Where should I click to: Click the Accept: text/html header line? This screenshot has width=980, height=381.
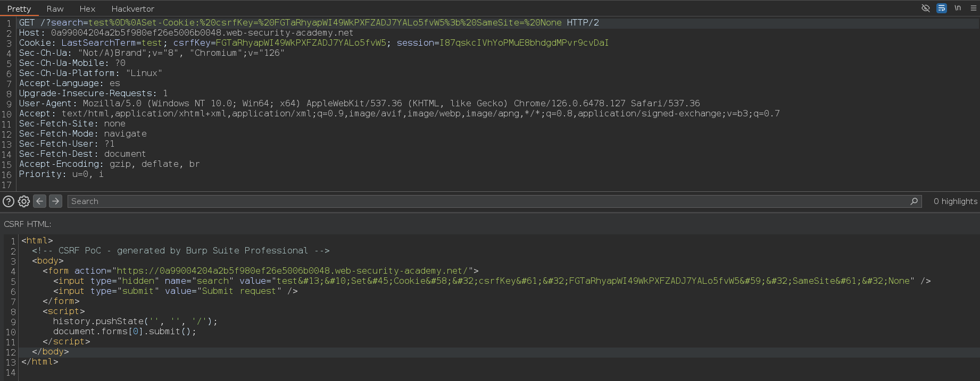(400, 114)
